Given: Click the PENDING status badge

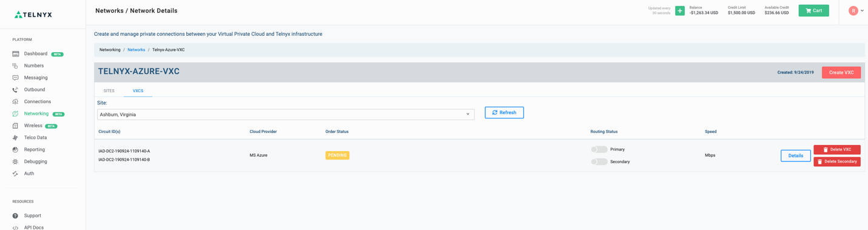Looking at the screenshot, I should (337, 155).
